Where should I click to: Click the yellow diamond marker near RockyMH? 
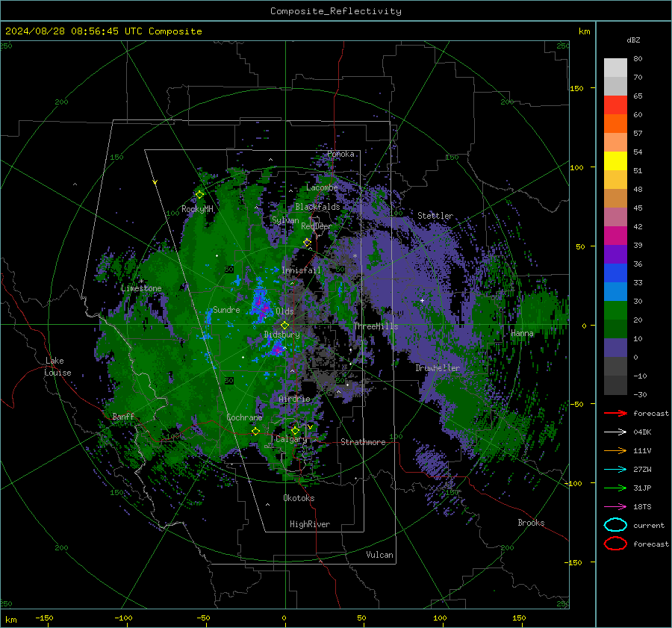coord(199,195)
